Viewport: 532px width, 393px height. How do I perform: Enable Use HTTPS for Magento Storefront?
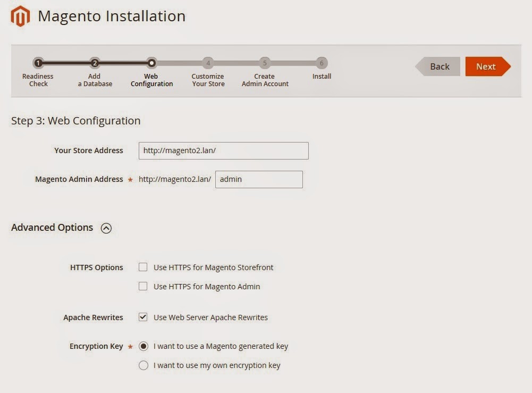coord(143,267)
